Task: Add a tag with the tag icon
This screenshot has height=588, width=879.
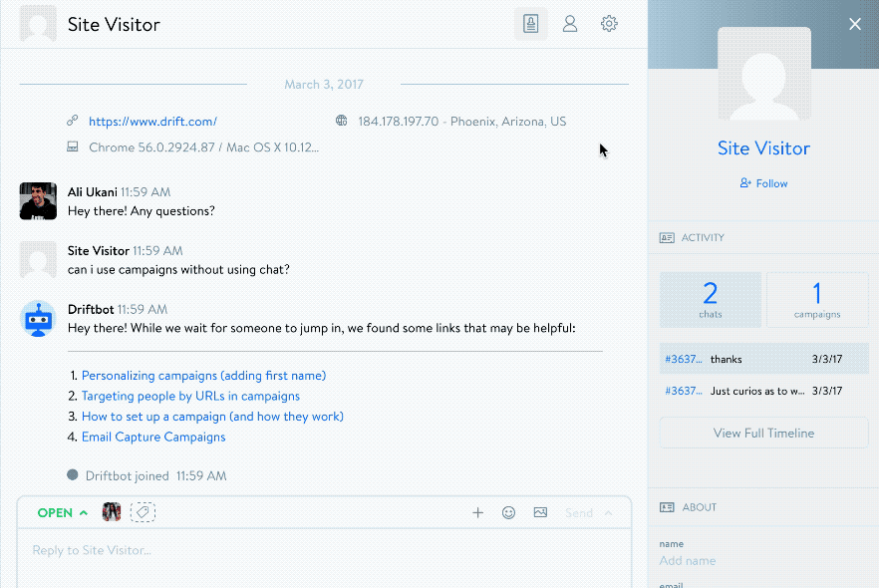Action: pos(143,512)
